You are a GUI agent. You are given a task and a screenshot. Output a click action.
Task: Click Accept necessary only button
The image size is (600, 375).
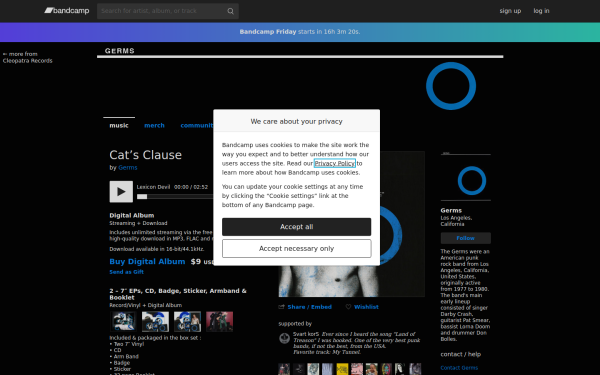(297, 249)
